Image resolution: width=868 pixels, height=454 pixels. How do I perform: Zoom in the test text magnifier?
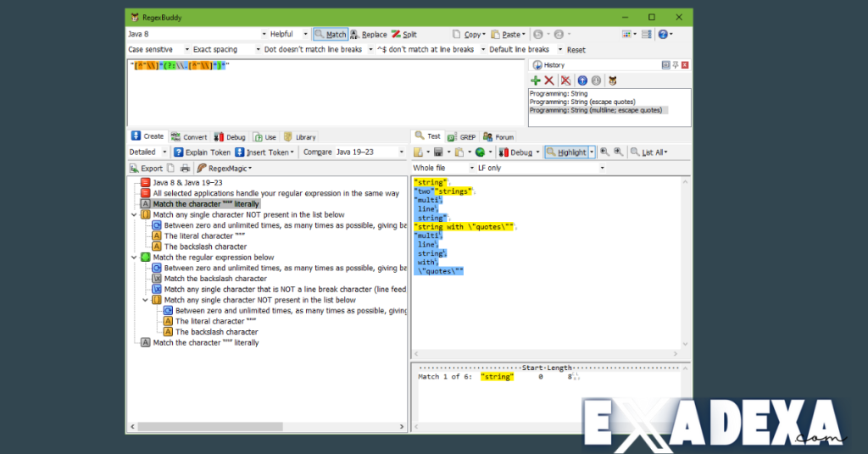coord(618,152)
